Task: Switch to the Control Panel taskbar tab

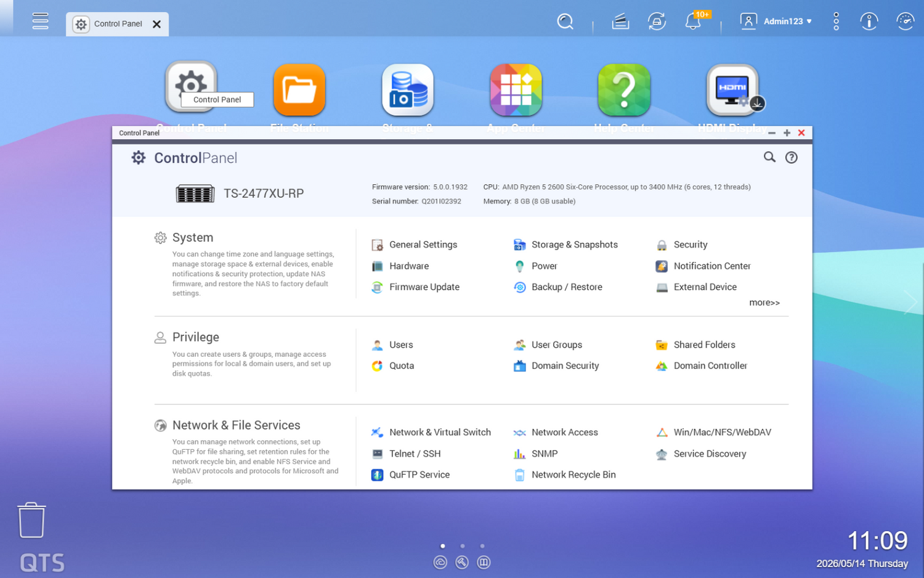Action: tap(117, 24)
